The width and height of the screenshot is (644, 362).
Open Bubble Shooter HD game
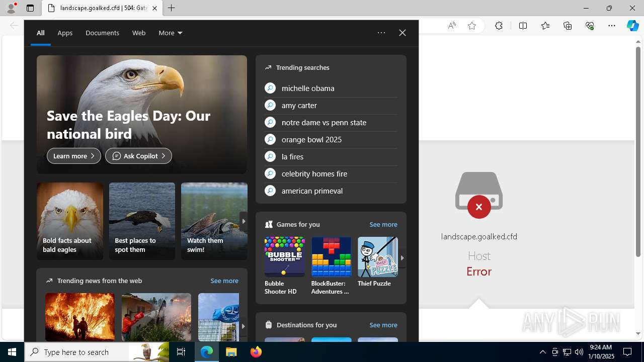click(285, 266)
